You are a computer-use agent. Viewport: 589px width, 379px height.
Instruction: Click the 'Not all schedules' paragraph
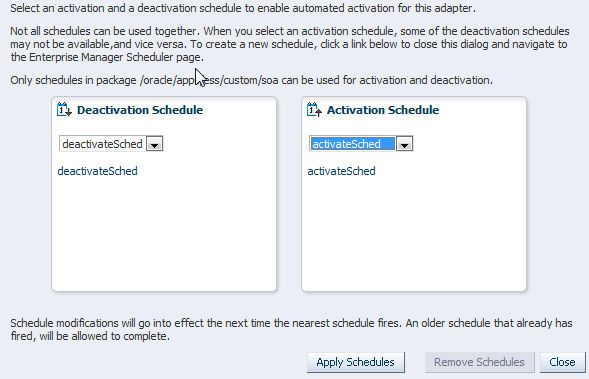tap(290, 44)
